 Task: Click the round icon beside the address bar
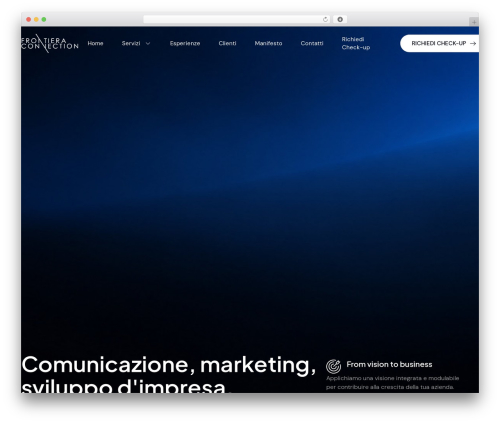(x=340, y=20)
